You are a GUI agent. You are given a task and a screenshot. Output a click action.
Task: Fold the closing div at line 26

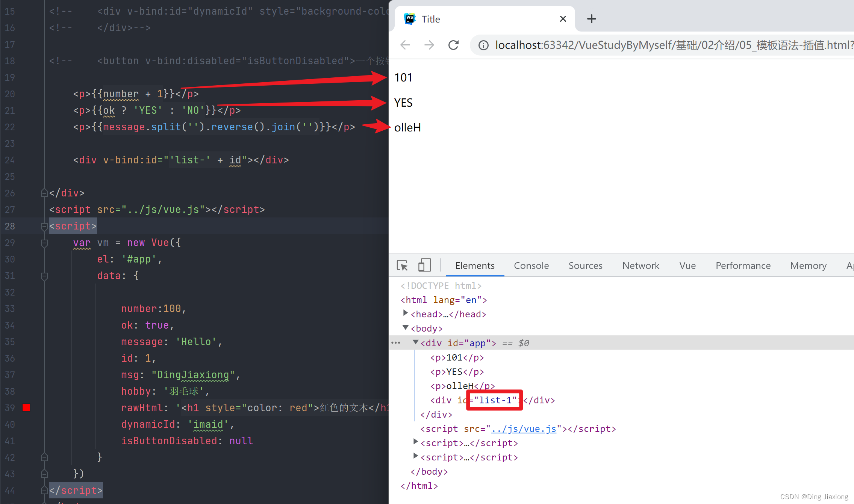(44, 193)
